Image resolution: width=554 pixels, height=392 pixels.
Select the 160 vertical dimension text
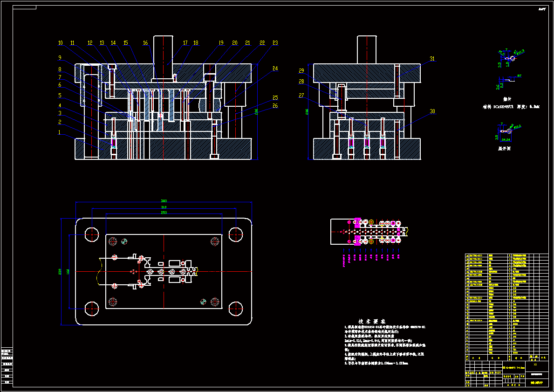coord(68,271)
